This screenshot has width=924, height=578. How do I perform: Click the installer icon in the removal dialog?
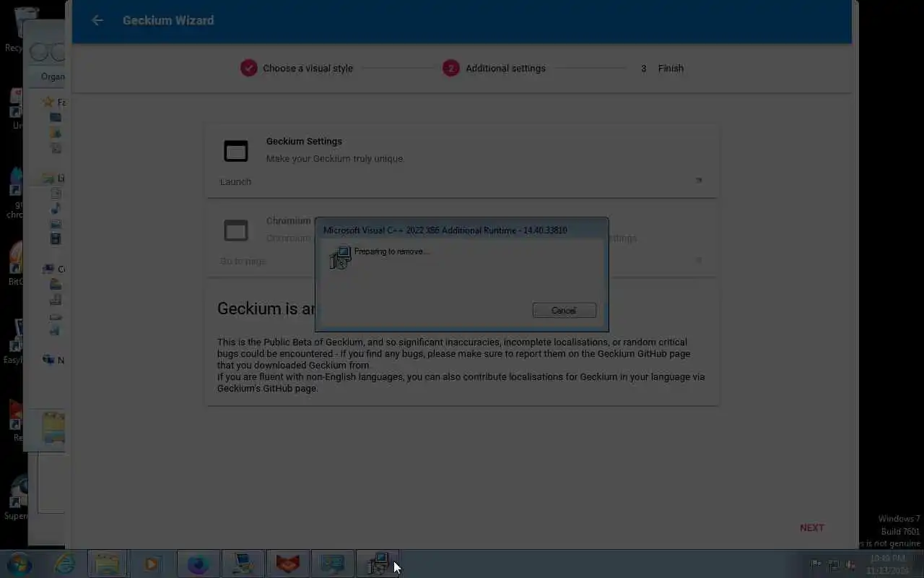point(340,257)
